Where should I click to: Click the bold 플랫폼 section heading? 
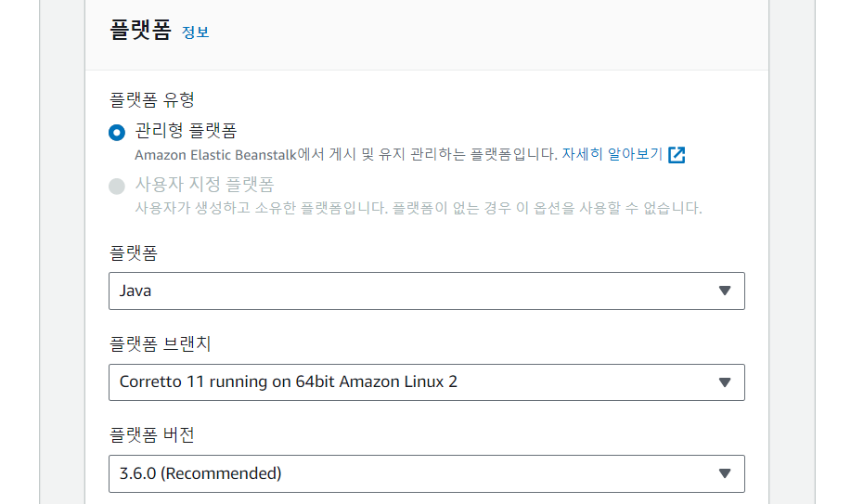pos(140,30)
